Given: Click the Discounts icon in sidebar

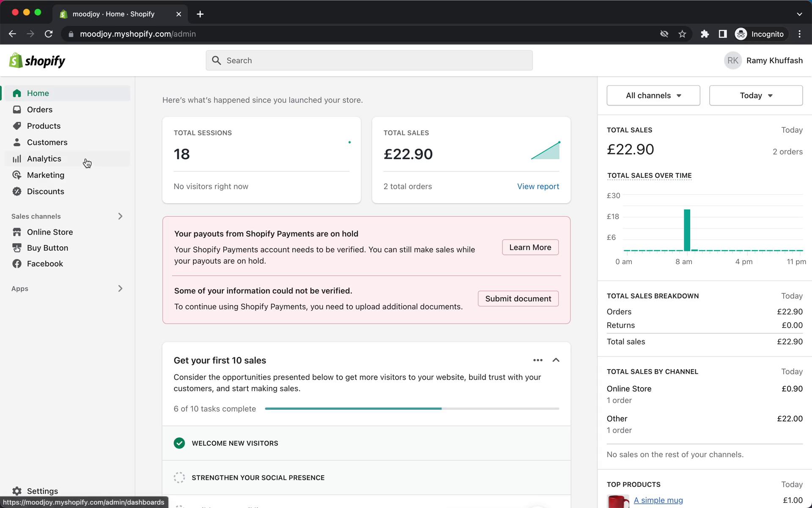Looking at the screenshot, I should coord(17,191).
